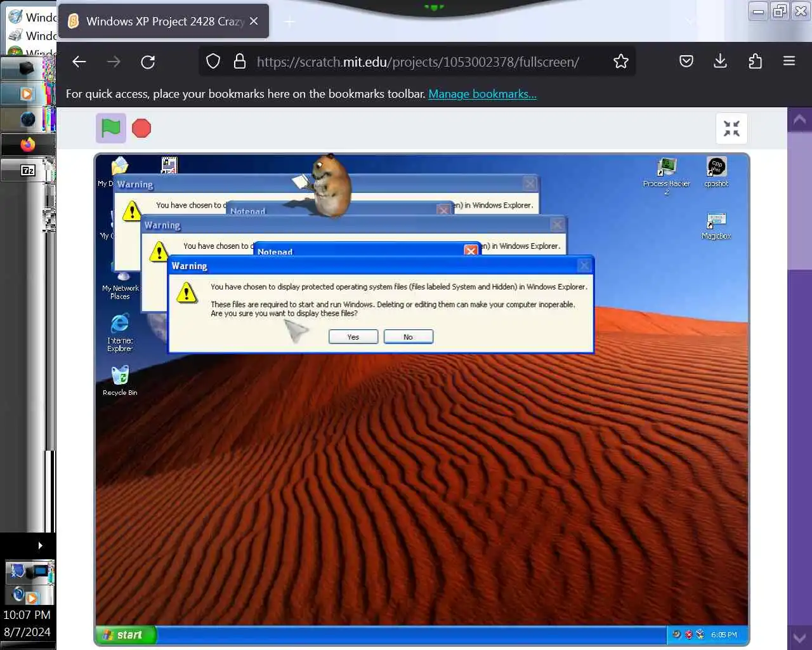Show site security lock info
This screenshot has width=812, height=650.
[239, 62]
